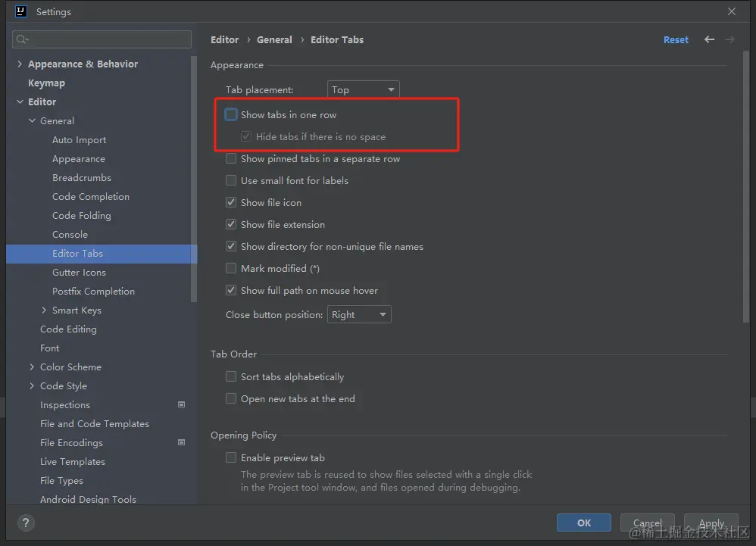Expand Appearance & Behavior section

(x=20, y=64)
